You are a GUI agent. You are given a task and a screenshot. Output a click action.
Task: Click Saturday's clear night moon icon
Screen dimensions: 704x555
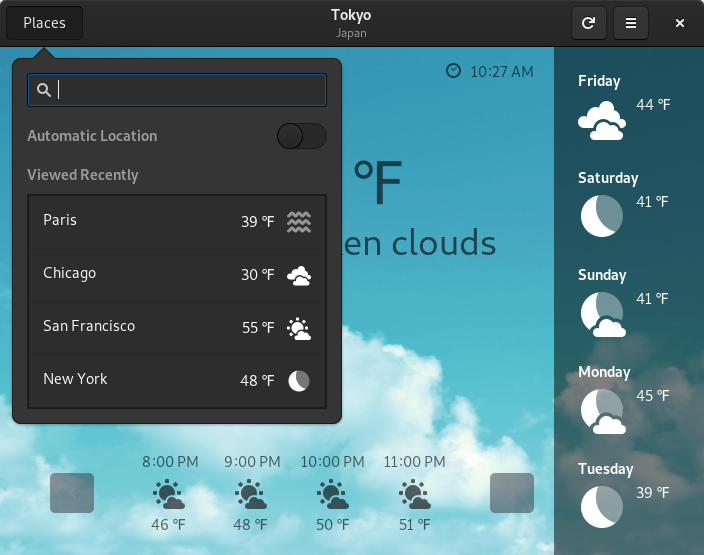pos(602,216)
